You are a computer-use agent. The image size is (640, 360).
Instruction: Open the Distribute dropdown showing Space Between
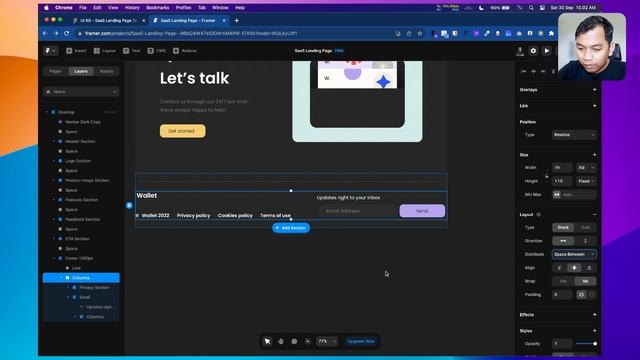574,254
